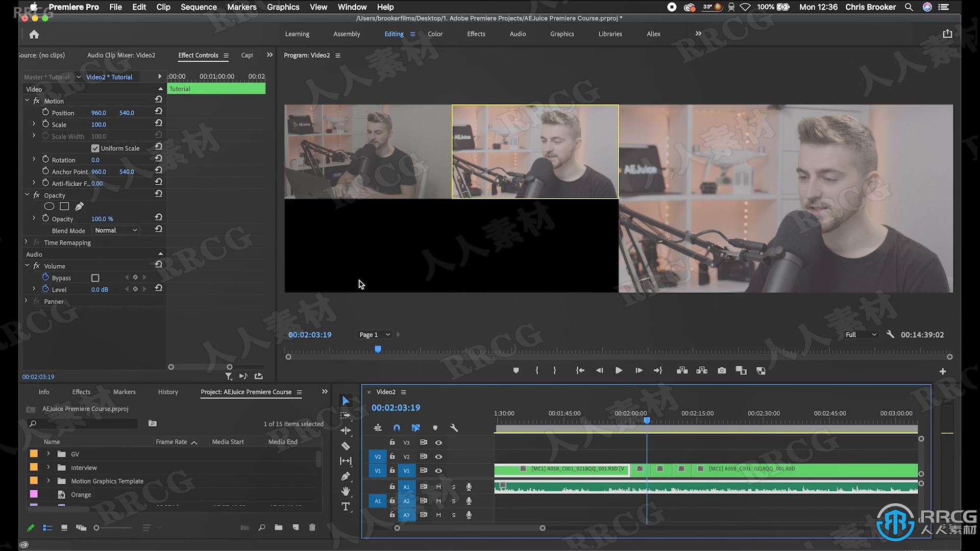Screen dimensions: 980x551
Task: Select the Track Select Forward tool
Action: click(x=346, y=416)
